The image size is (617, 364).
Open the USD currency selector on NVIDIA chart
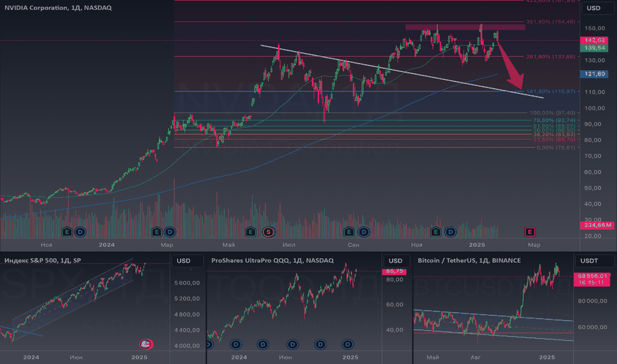click(597, 8)
